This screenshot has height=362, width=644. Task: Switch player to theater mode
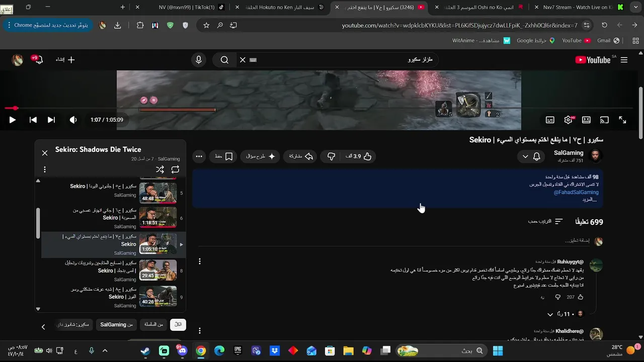(x=586, y=120)
